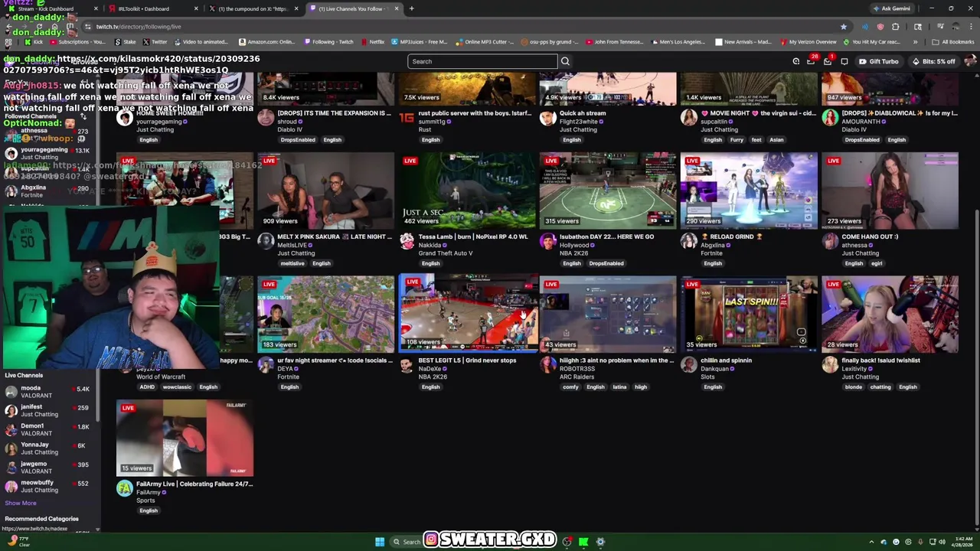Image resolution: width=980 pixels, height=551 pixels.
Task: Open the Following - Twitch bookmark
Action: click(328, 42)
